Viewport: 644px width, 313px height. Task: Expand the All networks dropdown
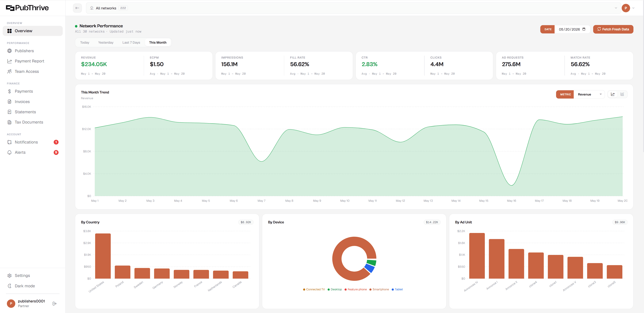(x=353, y=8)
